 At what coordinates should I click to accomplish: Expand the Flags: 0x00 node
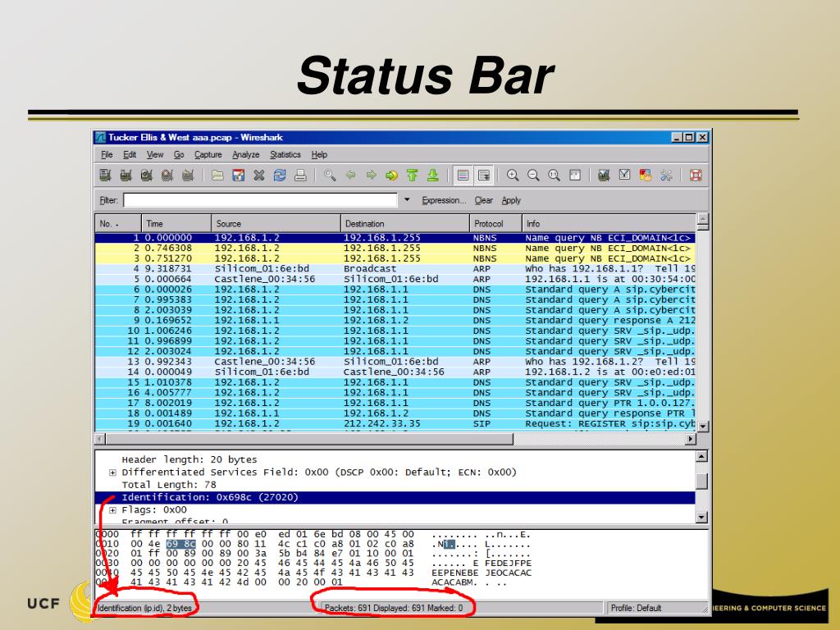tap(112, 510)
